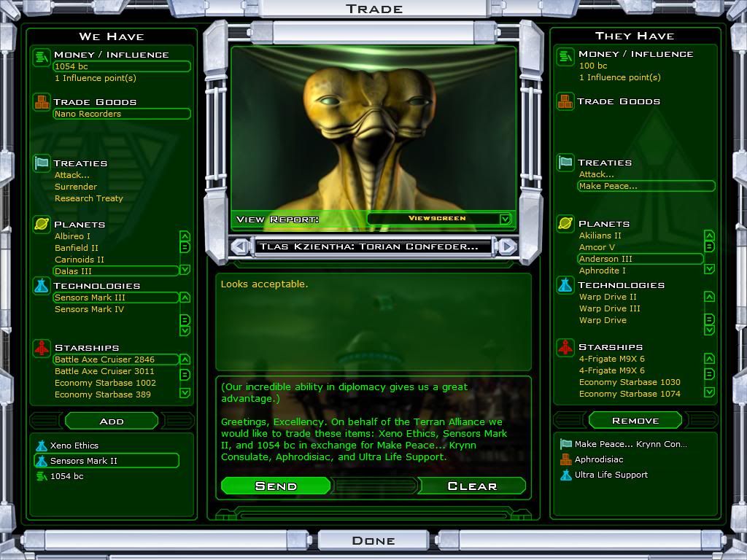
Task: Click flag icon beside Make Peace Krynn request
Action: pos(566,444)
